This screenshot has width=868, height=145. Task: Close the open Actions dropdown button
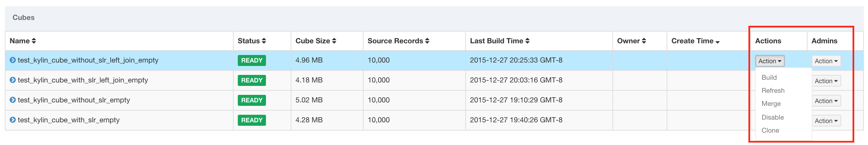pos(770,61)
